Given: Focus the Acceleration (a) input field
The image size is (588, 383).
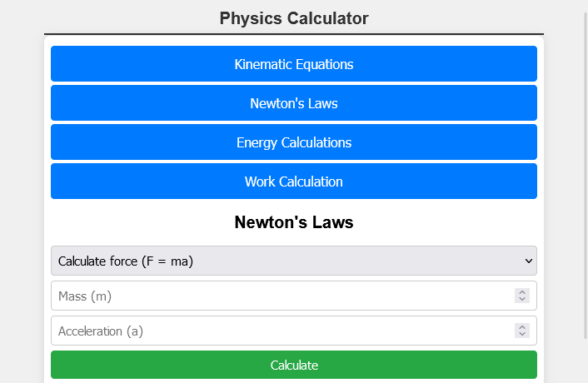Looking at the screenshot, I should (275, 331).
